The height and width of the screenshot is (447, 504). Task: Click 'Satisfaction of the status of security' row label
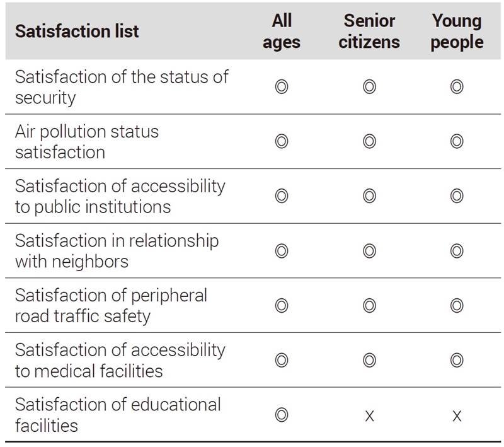(122, 87)
